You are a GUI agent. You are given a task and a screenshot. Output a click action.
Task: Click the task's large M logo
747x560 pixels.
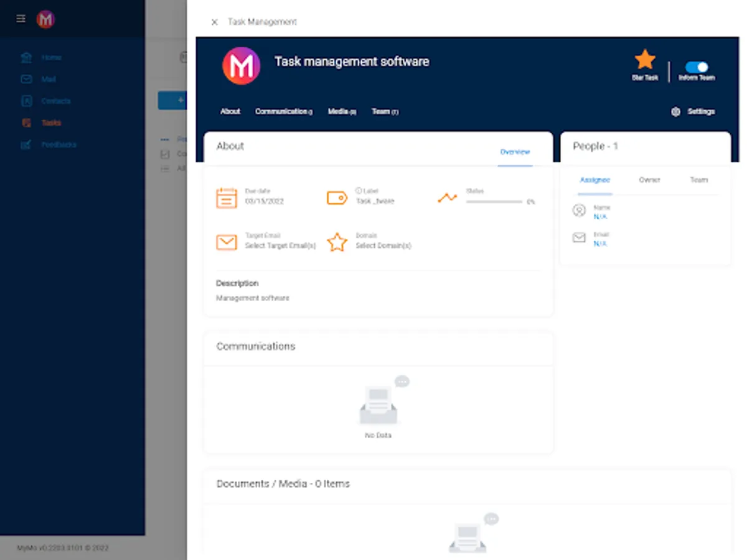pos(242,65)
